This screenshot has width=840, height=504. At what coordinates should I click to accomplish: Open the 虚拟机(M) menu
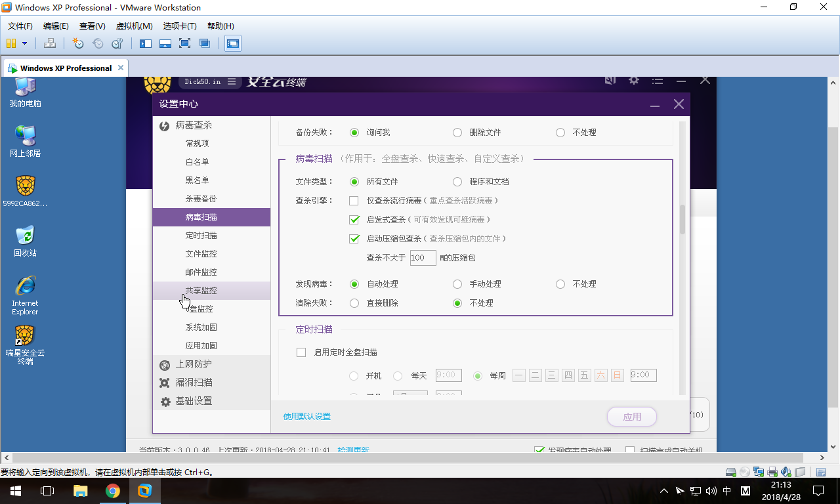(x=134, y=26)
